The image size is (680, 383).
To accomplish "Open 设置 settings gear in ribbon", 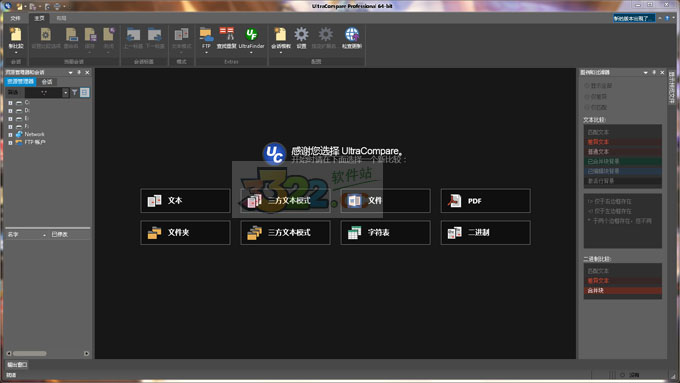I will click(x=301, y=34).
